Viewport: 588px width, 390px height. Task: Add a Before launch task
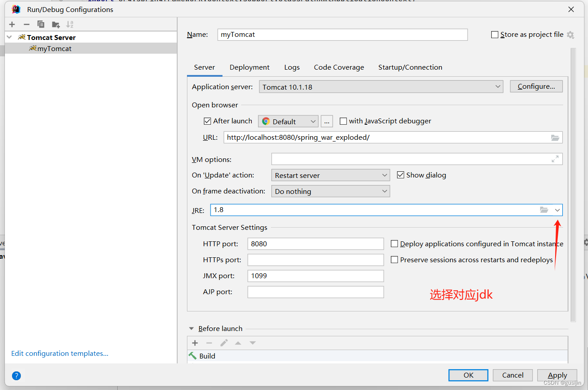pos(195,343)
